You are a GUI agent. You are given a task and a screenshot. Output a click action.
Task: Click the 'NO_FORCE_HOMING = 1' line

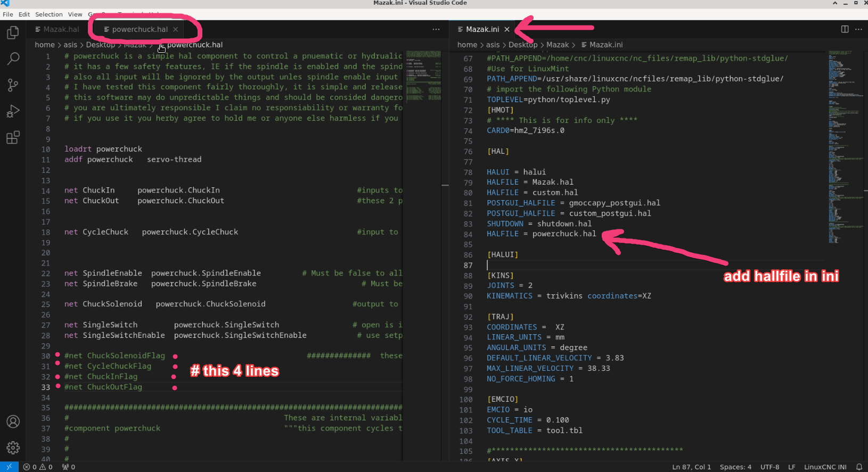pyautogui.click(x=530, y=379)
